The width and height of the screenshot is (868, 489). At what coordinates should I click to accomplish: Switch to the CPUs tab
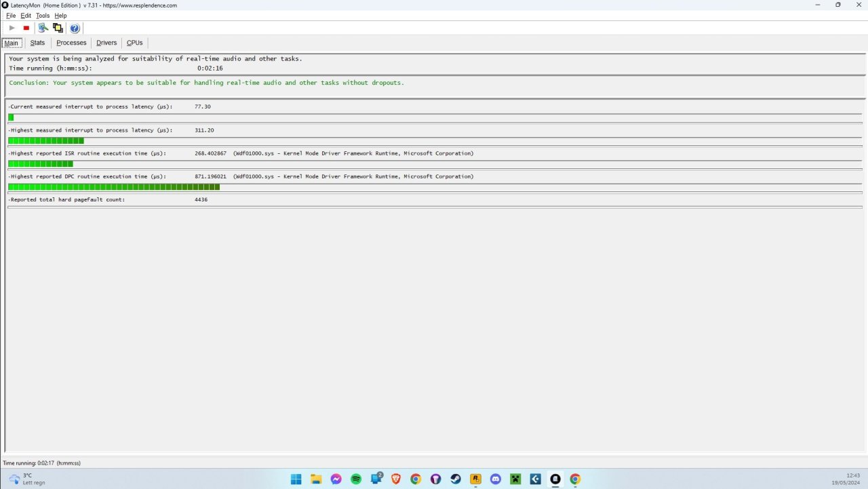[x=135, y=43]
